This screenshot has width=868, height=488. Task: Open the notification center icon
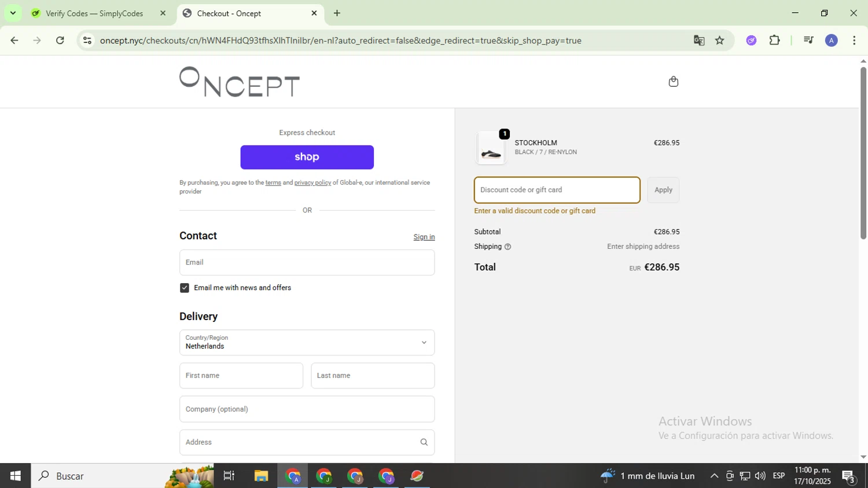point(849,477)
